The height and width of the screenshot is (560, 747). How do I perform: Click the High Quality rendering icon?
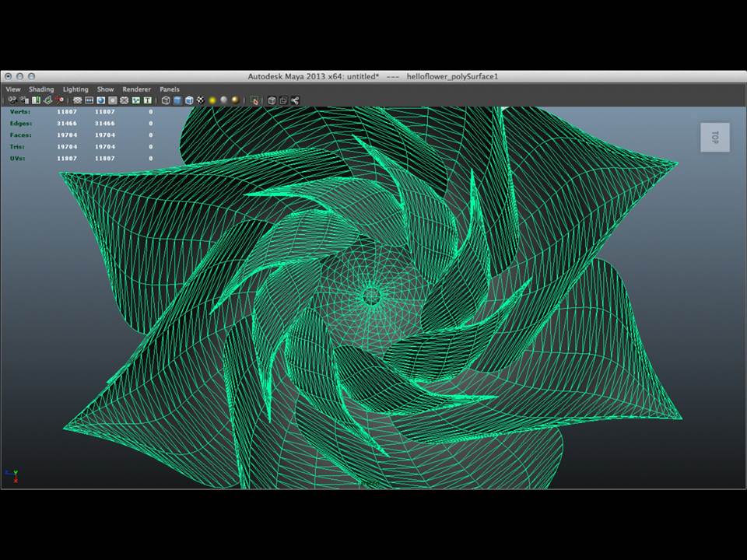[x=235, y=100]
